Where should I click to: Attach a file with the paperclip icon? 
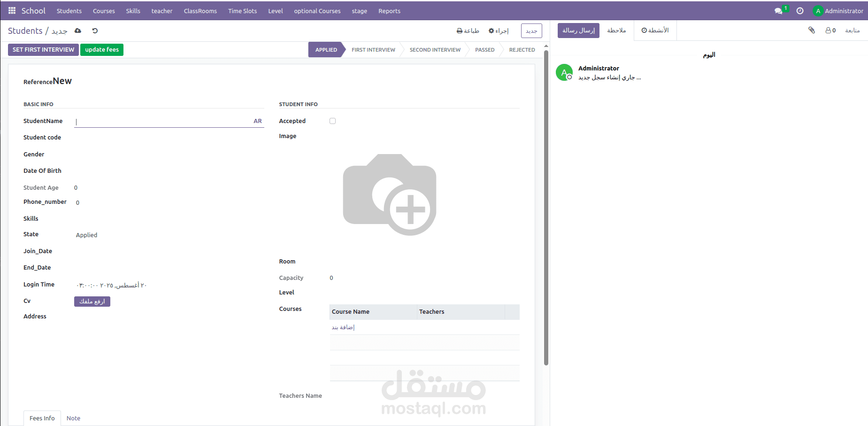tap(812, 30)
